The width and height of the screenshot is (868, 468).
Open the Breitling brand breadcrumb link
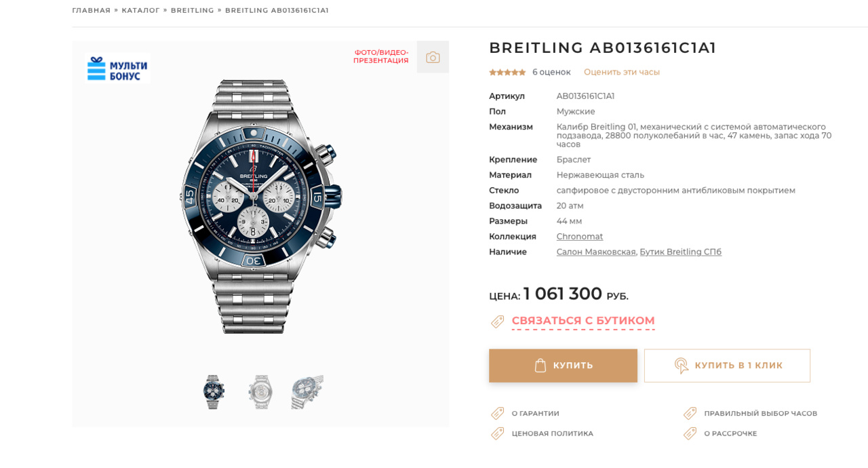(192, 10)
